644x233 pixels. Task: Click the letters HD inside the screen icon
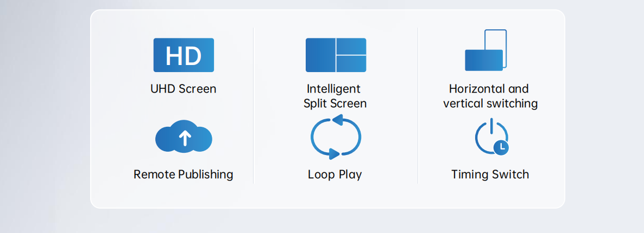pos(184,56)
